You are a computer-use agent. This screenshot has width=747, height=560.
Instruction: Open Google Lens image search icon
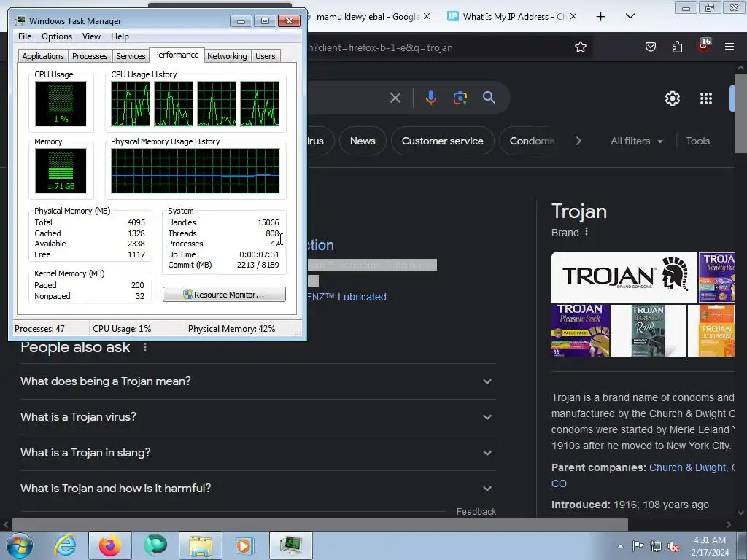click(x=460, y=98)
